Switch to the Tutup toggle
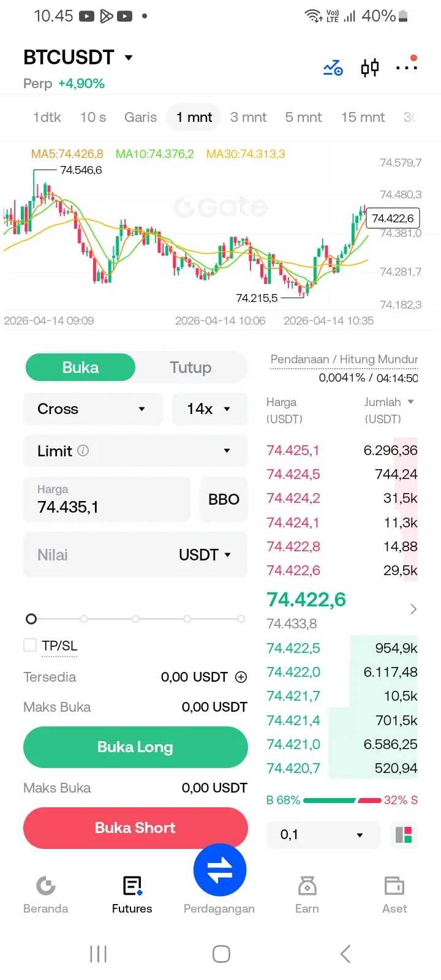The image size is (441, 980). coord(190,367)
